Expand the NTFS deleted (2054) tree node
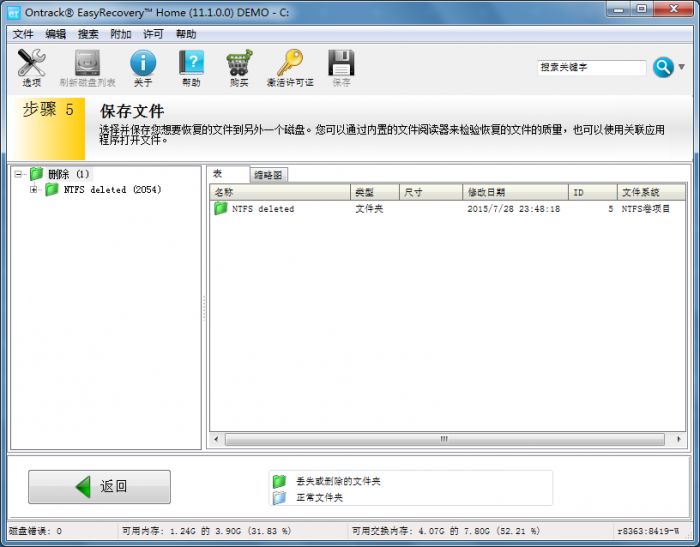Image resolution: width=700 pixels, height=547 pixels. coord(34,190)
